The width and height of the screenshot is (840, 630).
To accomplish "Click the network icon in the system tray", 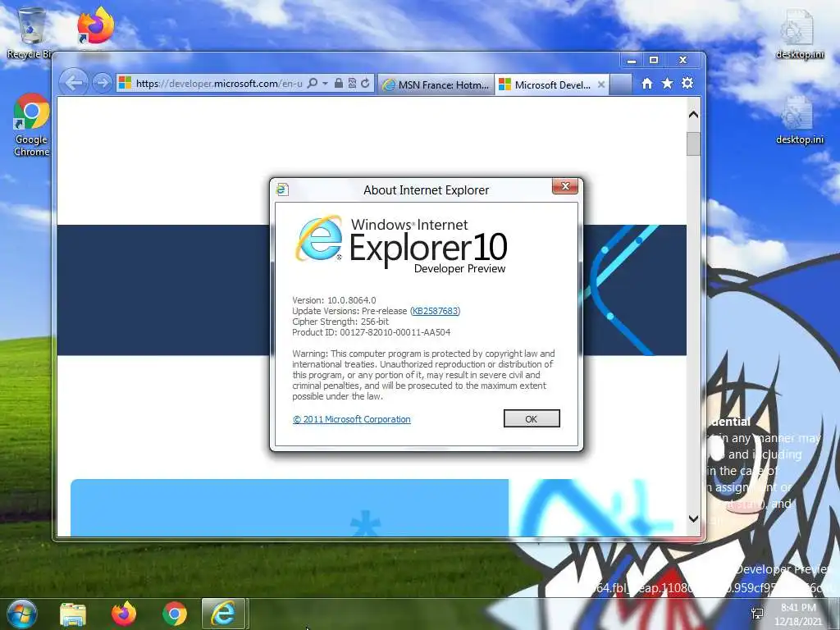I will click(x=757, y=614).
